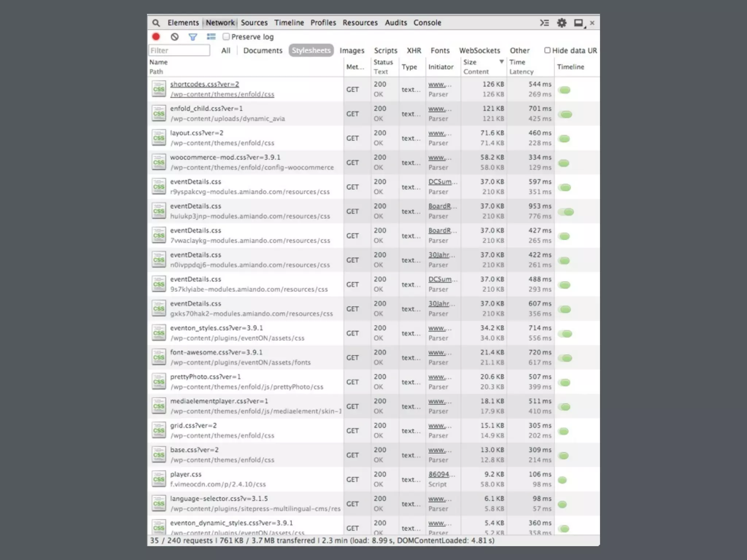
Task: Sort requests by Time column header
Action: point(517,62)
